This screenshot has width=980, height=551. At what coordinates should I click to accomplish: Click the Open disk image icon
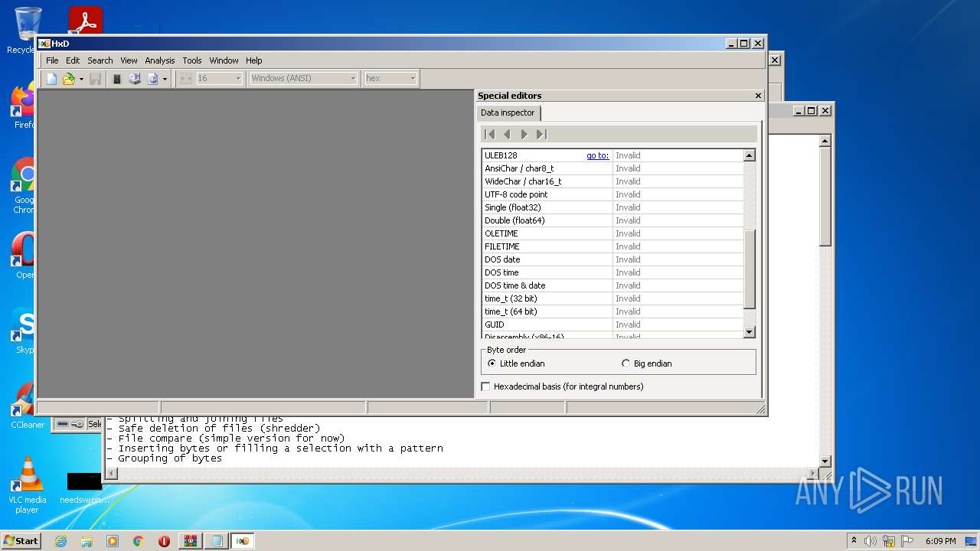[152, 79]
